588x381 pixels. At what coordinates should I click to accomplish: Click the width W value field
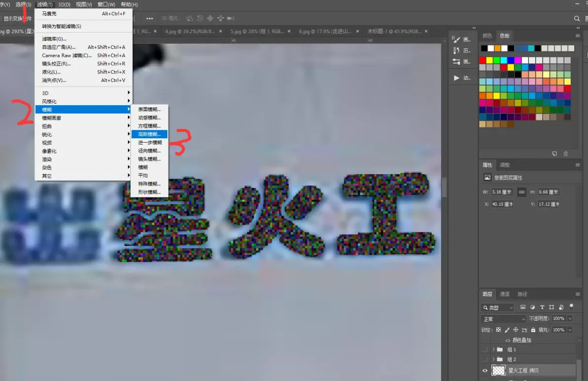502,192
